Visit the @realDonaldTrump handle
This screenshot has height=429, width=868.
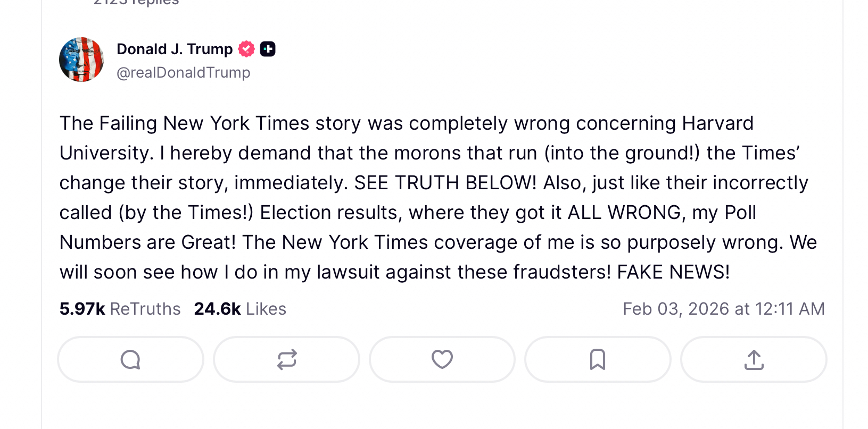[x=184, y=72]
